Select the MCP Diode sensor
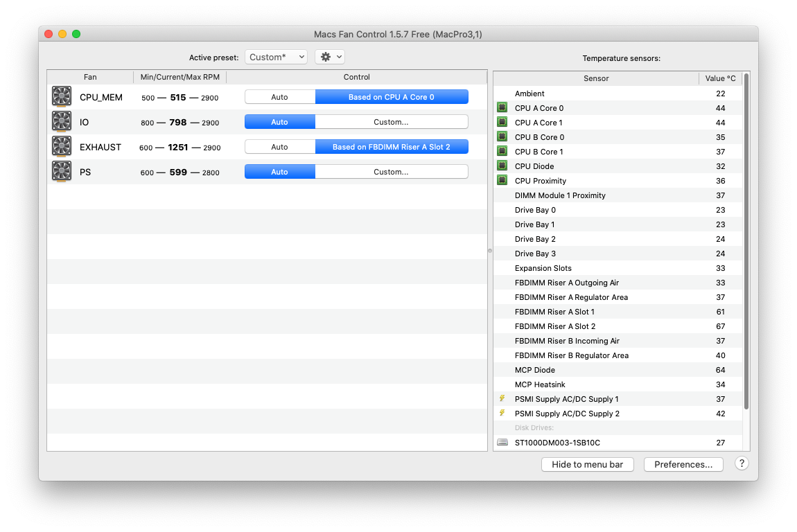 [618, 370]
